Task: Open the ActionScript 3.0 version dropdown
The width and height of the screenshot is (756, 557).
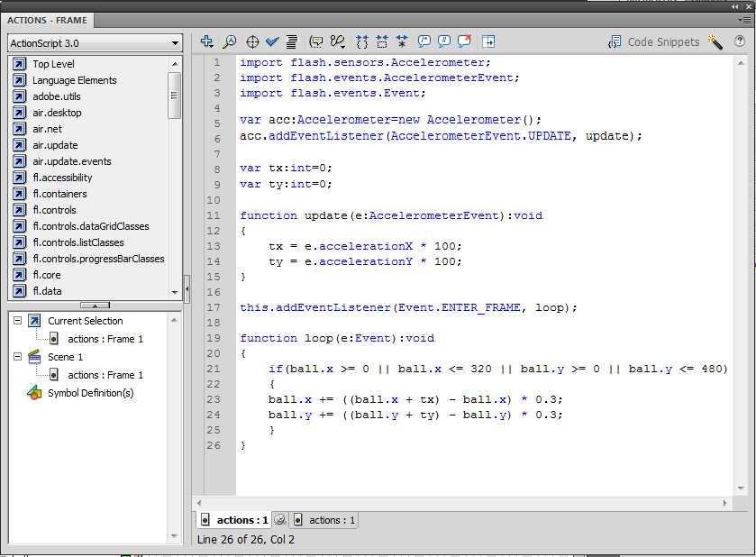Action: click(95, 43)
